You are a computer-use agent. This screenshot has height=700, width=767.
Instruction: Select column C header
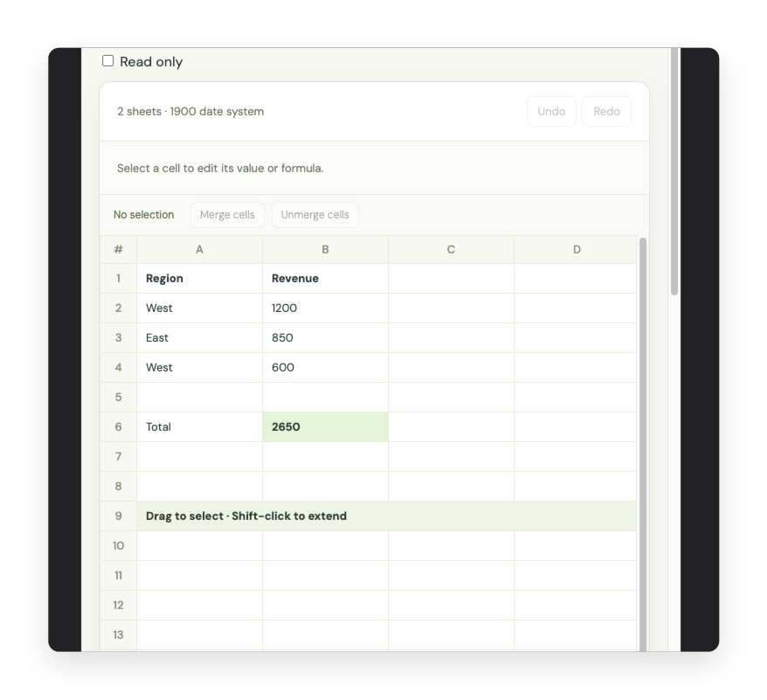pos(451,250)
